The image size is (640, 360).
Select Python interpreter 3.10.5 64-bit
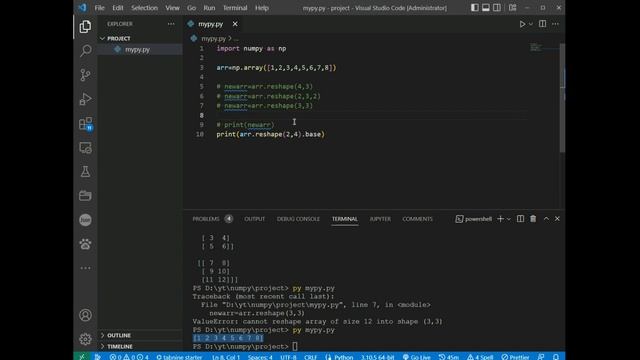coord(377,357)
